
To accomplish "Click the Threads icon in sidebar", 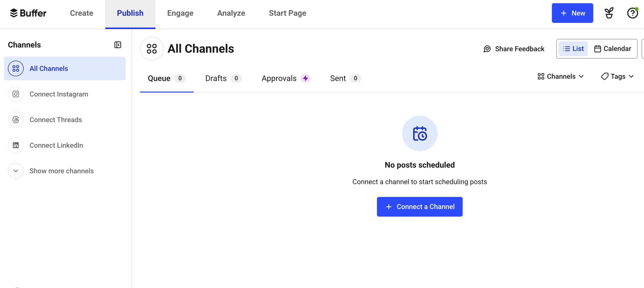I will coord(16,120).
